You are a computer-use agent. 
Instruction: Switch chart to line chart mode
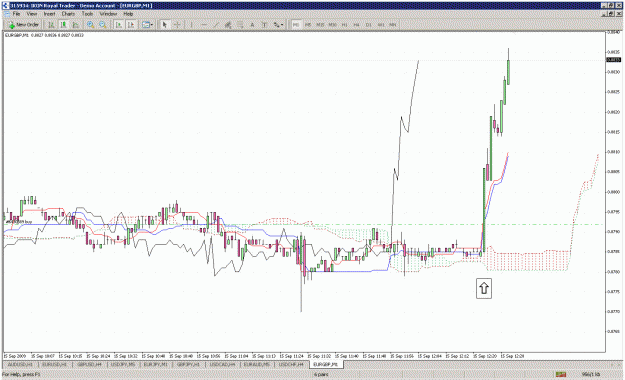coord(75,25)
